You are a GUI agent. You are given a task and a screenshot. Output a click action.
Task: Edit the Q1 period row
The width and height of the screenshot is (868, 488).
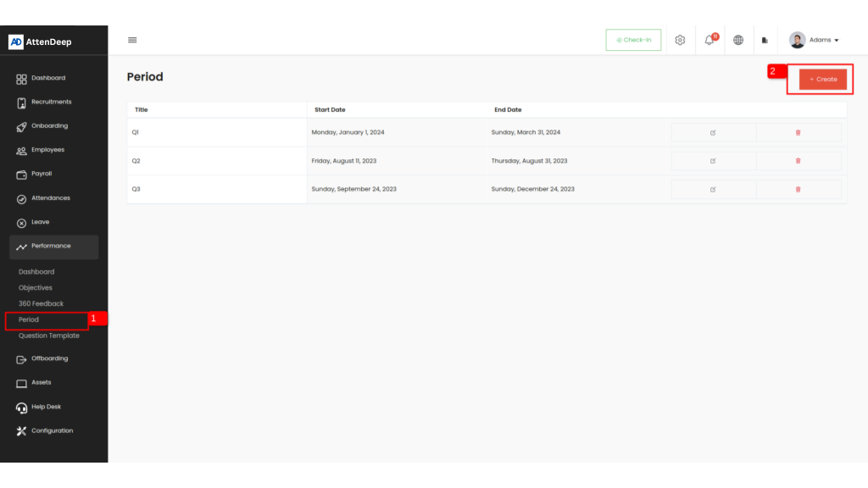pyautogui.click(x=713, y=132)
